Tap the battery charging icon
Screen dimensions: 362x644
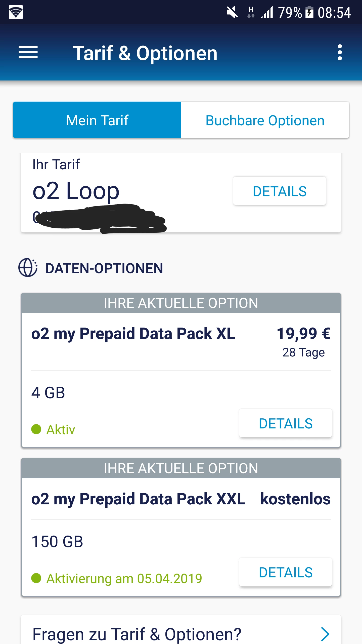click(x=309, y=12)
